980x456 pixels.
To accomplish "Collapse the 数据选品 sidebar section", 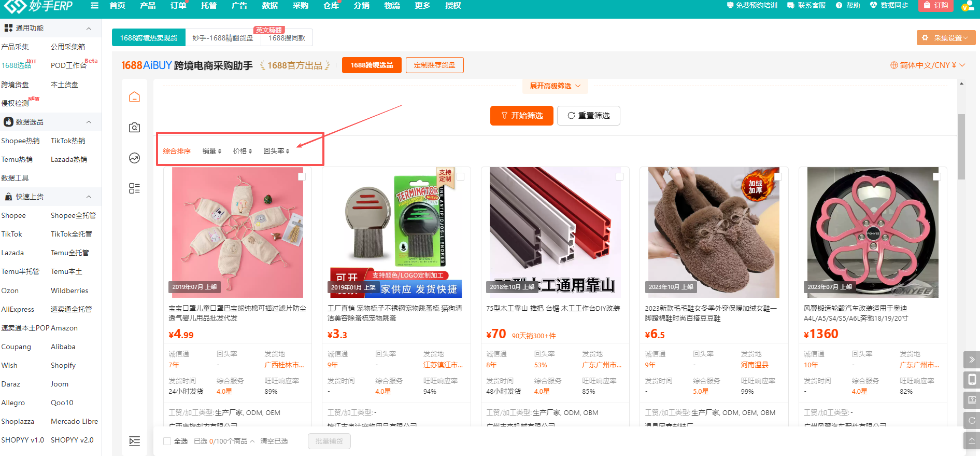I will (x=89, y=122).
